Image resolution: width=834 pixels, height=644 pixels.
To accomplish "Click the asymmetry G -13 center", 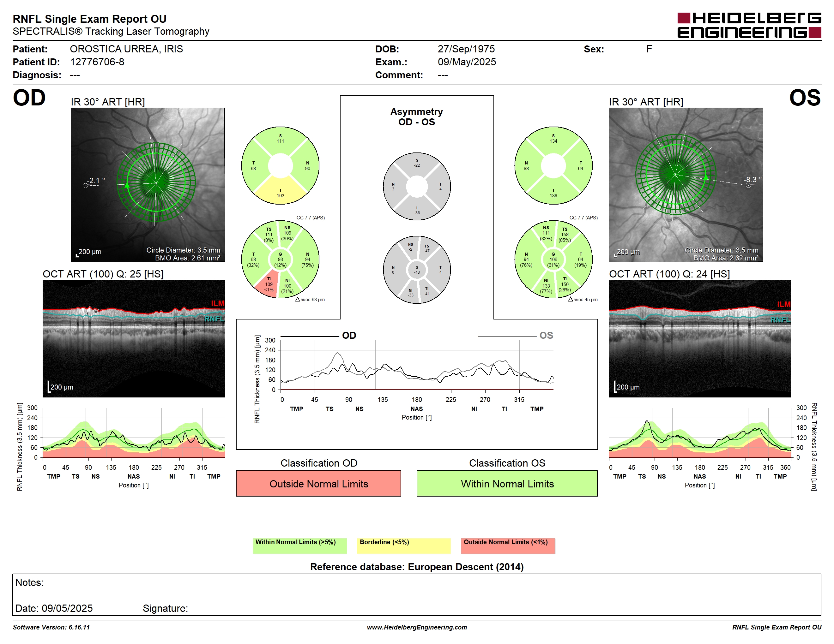I will click(x=417, y=270).
